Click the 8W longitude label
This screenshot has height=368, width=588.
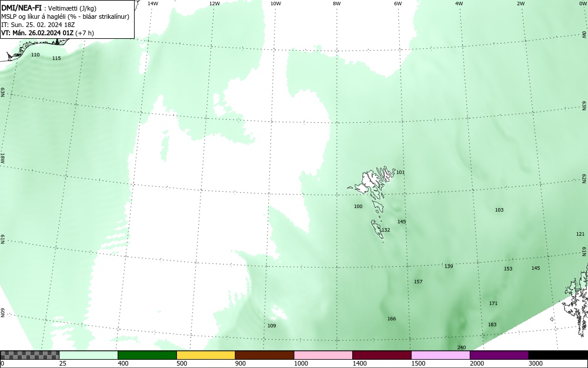coord(337,4)
